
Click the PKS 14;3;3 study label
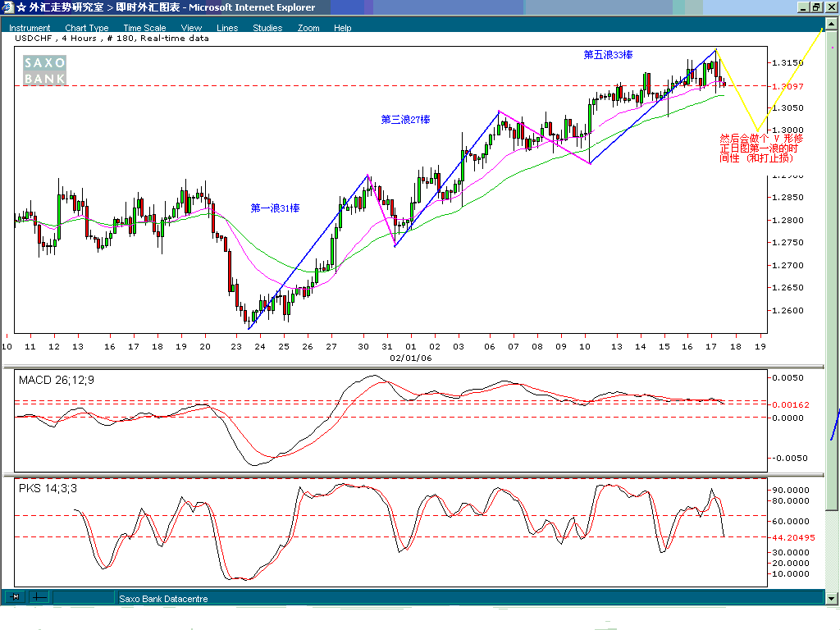coord(48,488)
